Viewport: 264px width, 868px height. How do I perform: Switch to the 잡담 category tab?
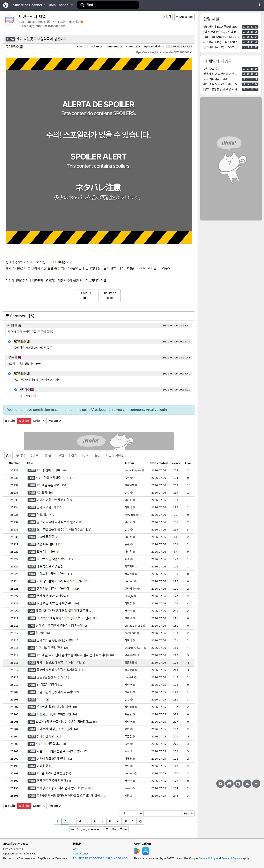(x=21, y=455)
